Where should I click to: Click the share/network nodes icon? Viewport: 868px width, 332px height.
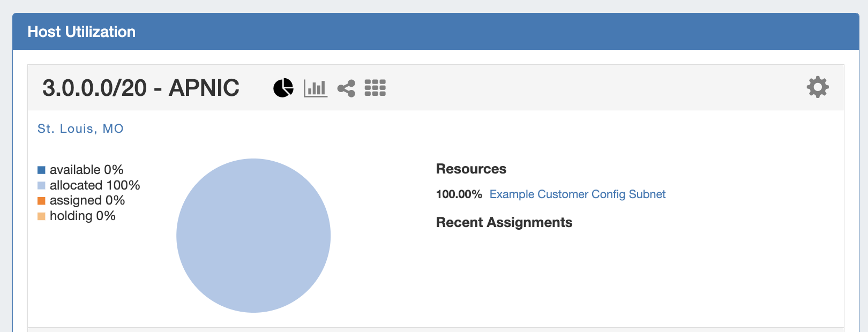tap(346, 88)
